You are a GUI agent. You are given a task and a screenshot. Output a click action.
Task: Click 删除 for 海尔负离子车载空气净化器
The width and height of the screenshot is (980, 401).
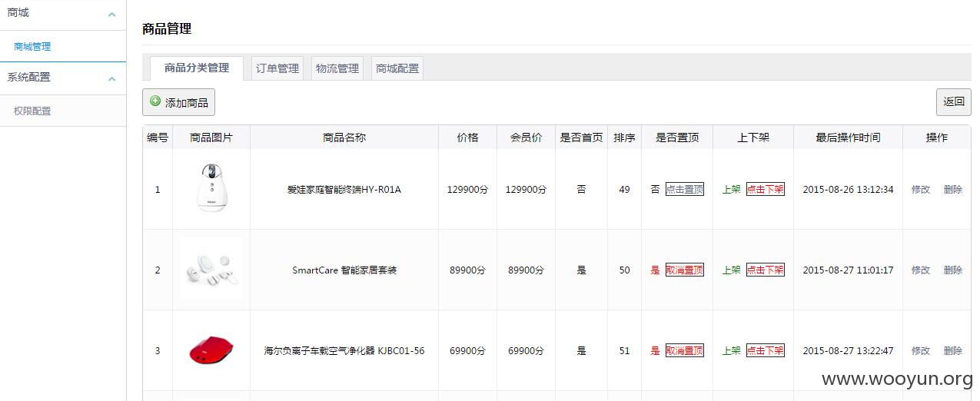coord(953,350)
